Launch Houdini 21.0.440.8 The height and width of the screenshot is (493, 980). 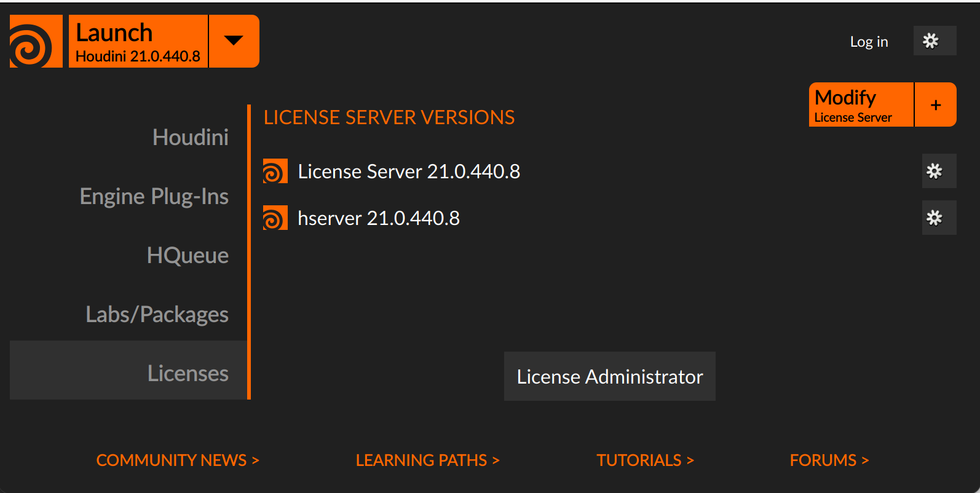pos(138,41)
